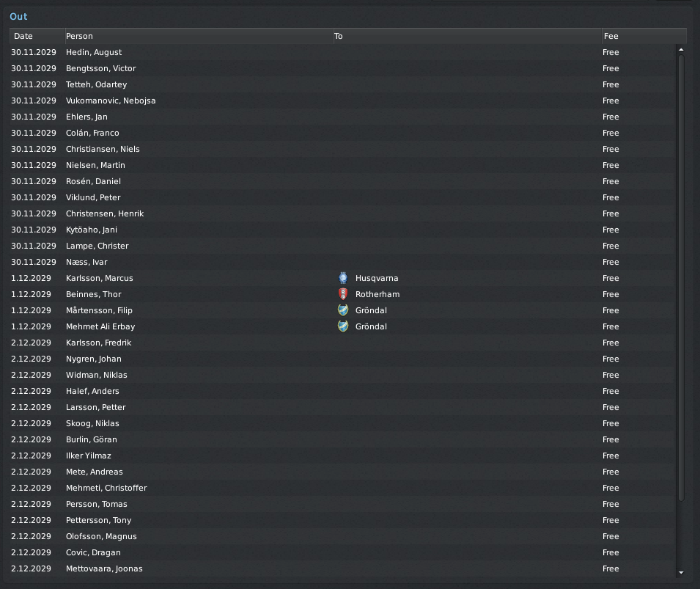
Task: Click the scroll down arrow of the list
Action: pyautogui.click(x=681, y=572)
